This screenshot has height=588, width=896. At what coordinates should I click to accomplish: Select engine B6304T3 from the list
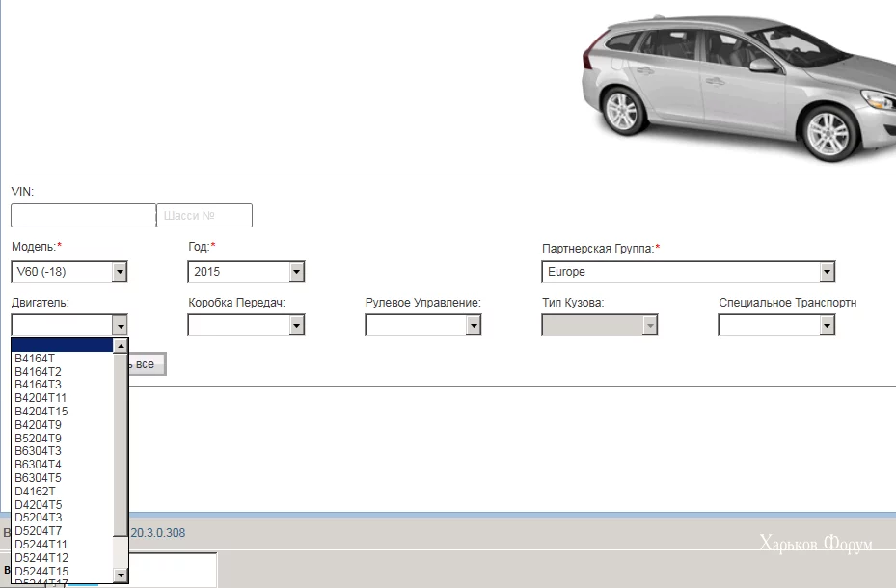[63, 451]
